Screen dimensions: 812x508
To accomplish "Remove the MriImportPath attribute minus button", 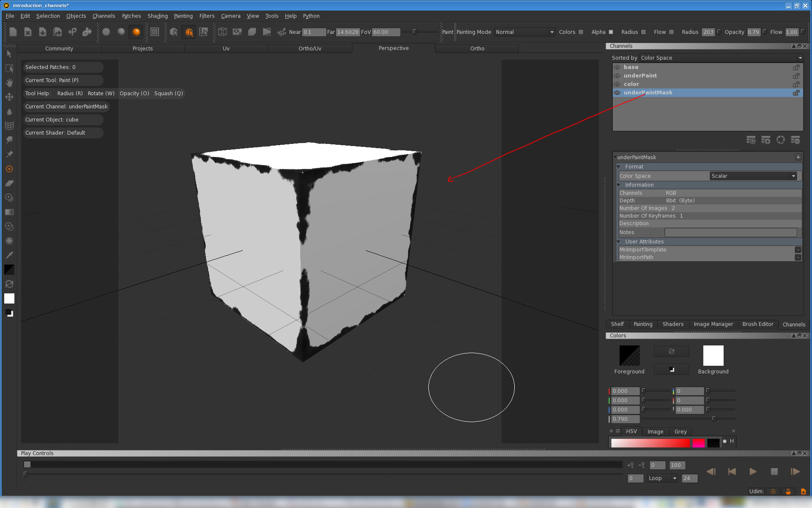I will pyautogui.click(x=798, y=257).
